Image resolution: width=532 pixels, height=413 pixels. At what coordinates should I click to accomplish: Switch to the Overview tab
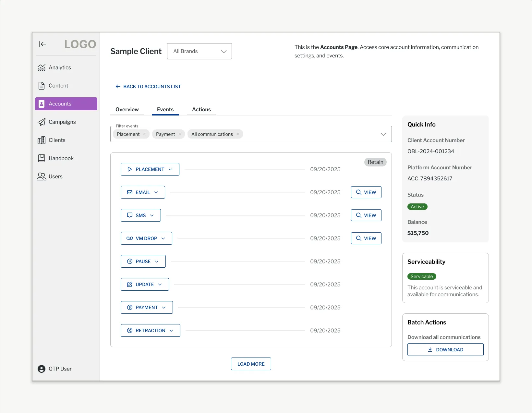click(127, 110)
